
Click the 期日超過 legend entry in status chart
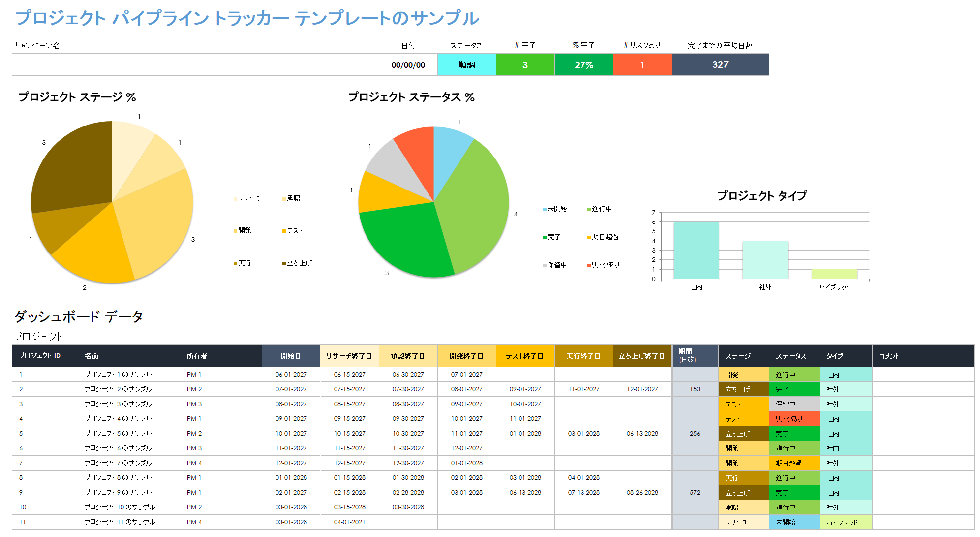[x=603, y=237]
